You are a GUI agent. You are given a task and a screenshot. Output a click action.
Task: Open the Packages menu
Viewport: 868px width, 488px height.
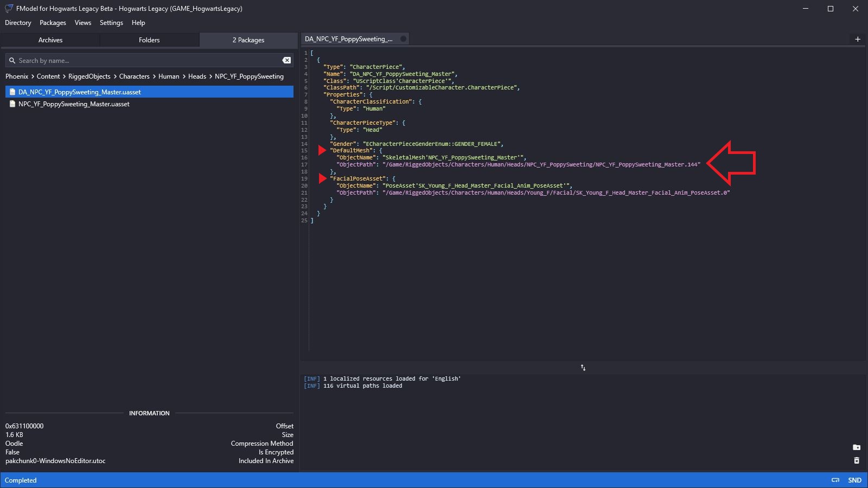(53, 23)
